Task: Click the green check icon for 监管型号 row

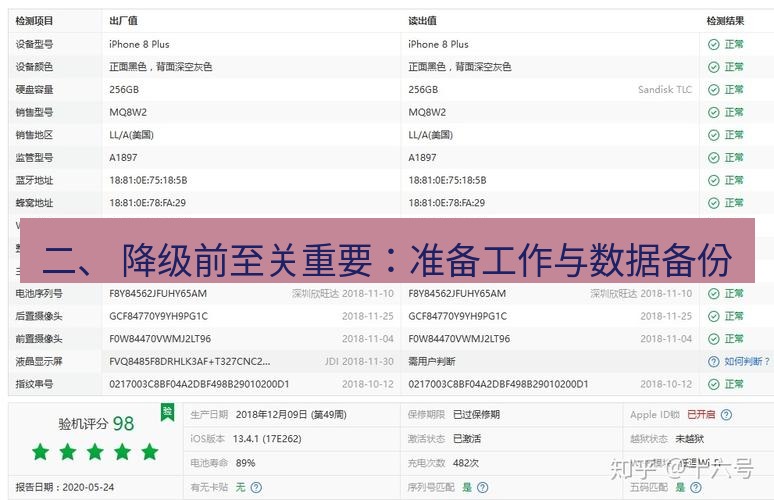Action: pyautogui.click(x=713, y=158)
